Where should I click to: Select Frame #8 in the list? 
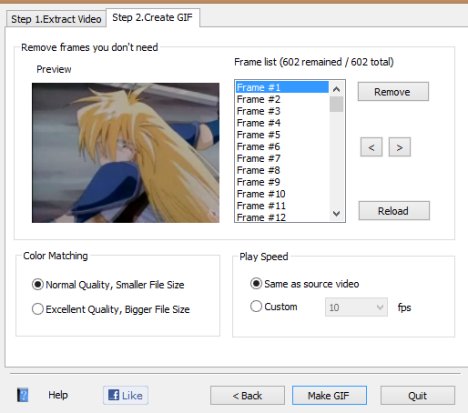[x=282, y=170]
